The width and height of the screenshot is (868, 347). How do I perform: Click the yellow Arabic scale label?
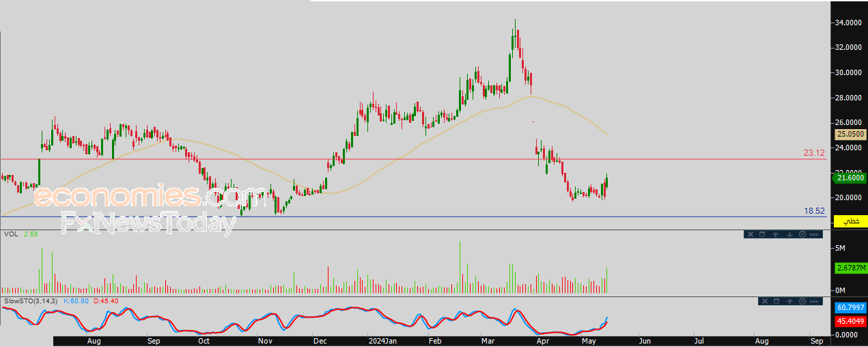pos(852,221)
